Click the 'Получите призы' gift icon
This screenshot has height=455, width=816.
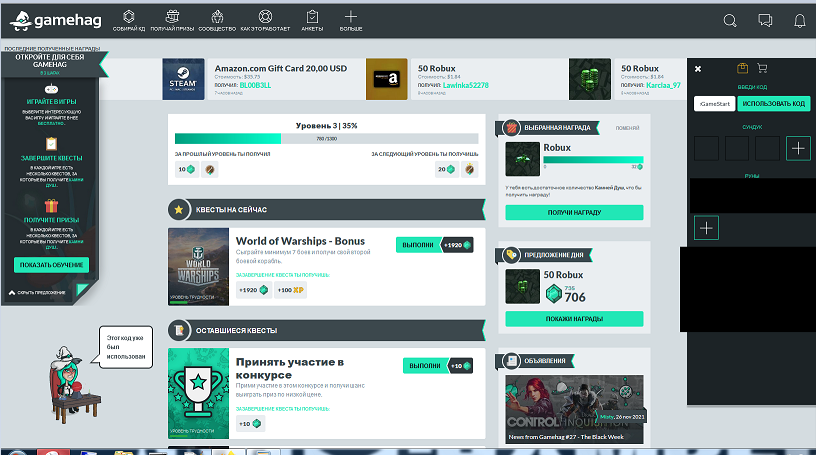coord(51,206)
